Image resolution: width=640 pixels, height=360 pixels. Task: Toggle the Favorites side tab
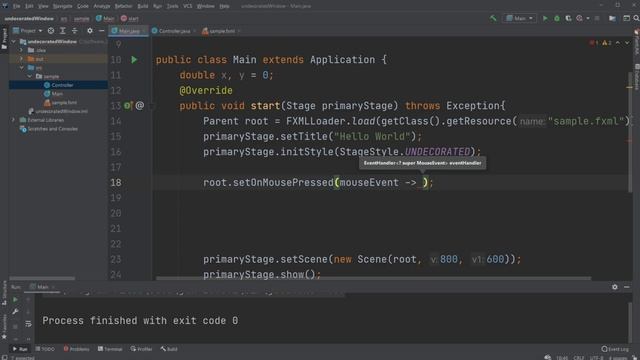tap(4, 327)
